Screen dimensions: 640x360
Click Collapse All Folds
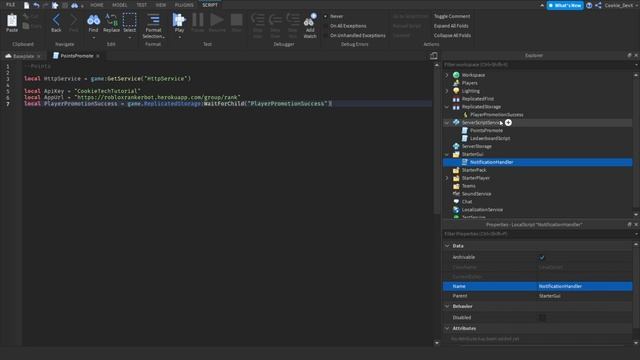[452, 36]
